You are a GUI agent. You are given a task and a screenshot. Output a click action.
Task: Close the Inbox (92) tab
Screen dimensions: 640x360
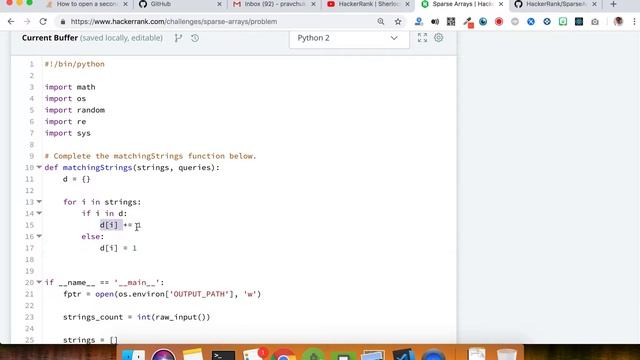(313, 4)
